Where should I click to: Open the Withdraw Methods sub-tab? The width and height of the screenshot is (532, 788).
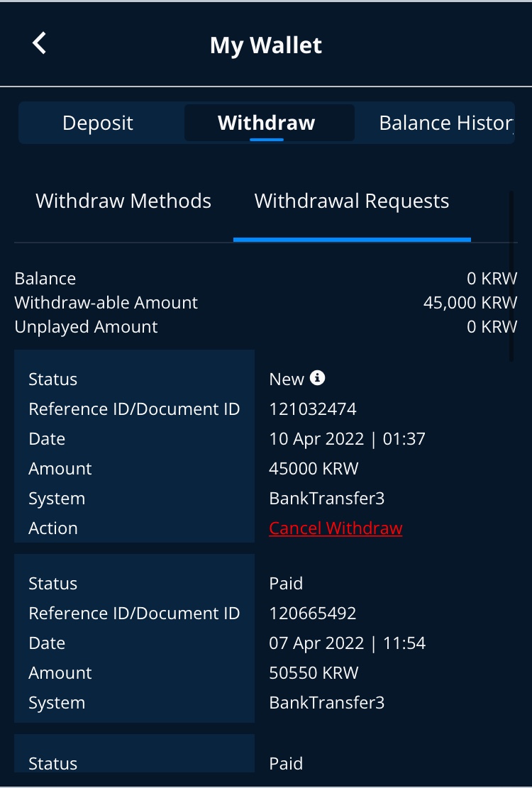tap(123, 201)
